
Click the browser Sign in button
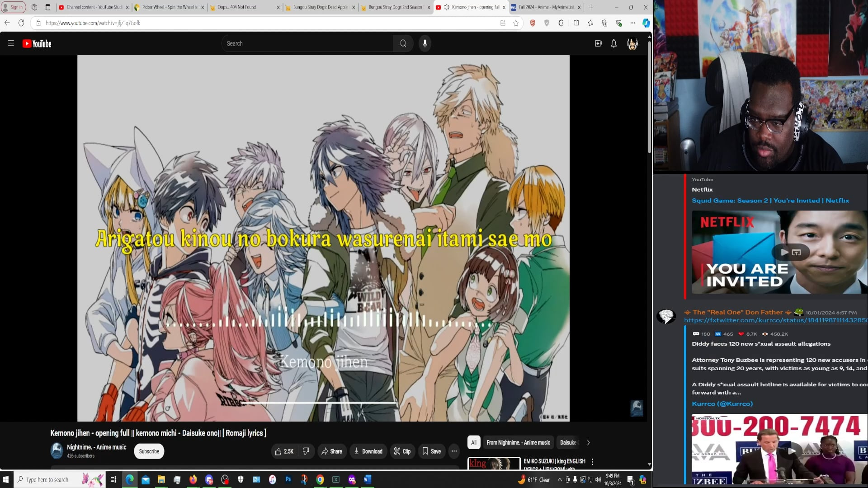(x=14, y=7)
